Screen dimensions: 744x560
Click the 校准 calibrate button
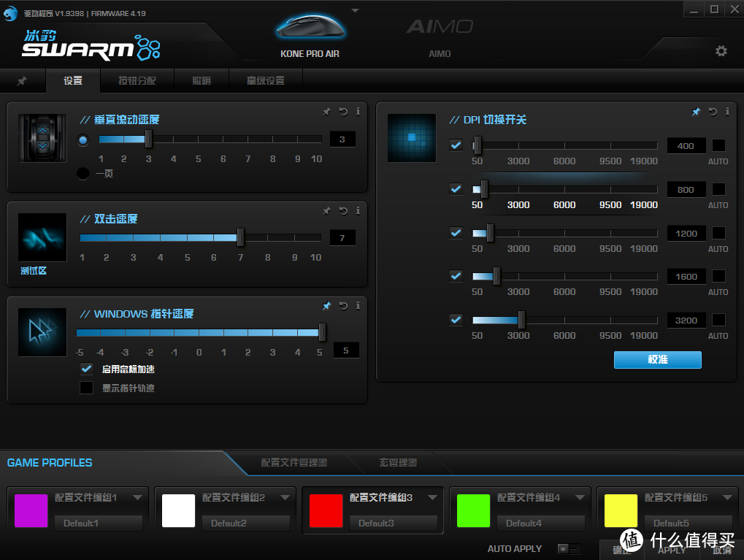pos(658,360)
